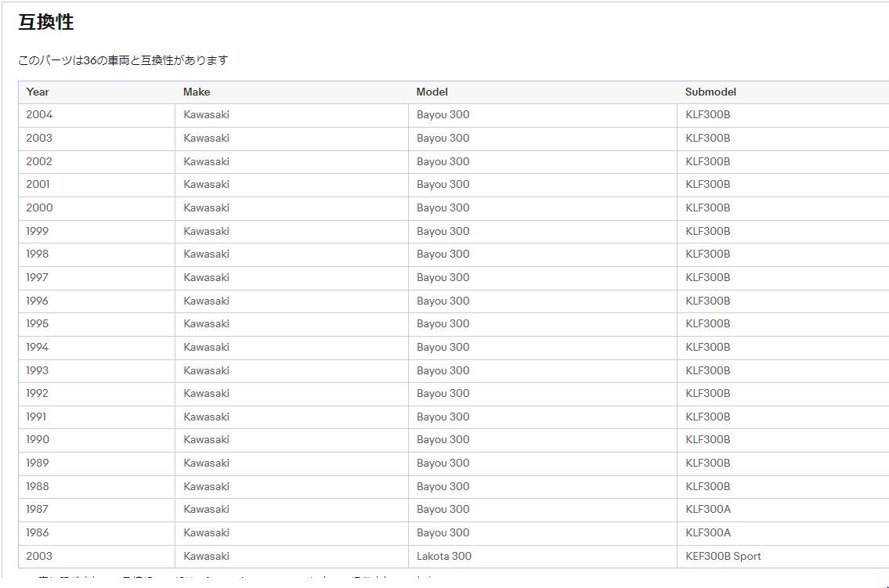
Task: Click the 36 vehicles compatibility summary text
Action: point(123,60)
